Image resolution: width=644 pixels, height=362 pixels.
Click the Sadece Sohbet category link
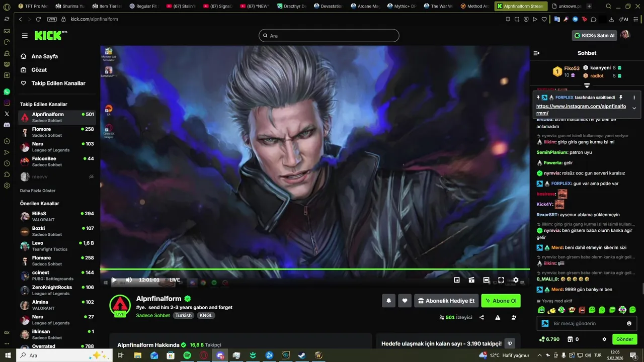click(153, 315)
